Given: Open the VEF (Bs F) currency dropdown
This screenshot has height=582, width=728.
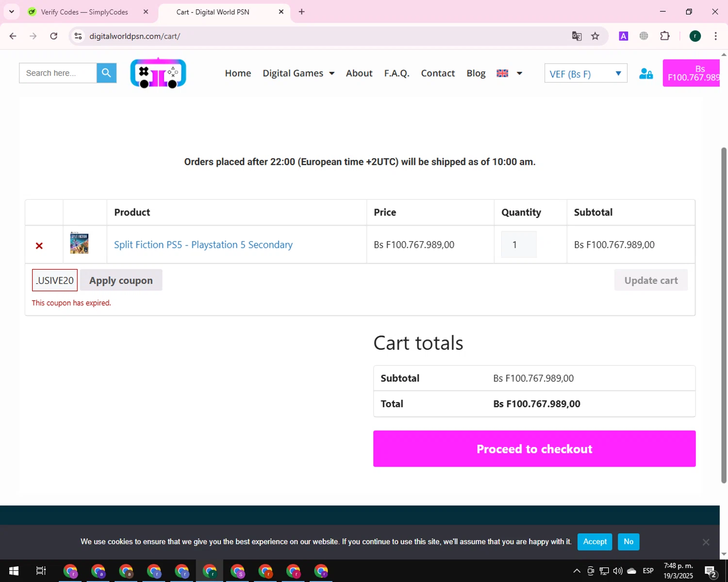Looking at the screenshot, I should point(586,73).
